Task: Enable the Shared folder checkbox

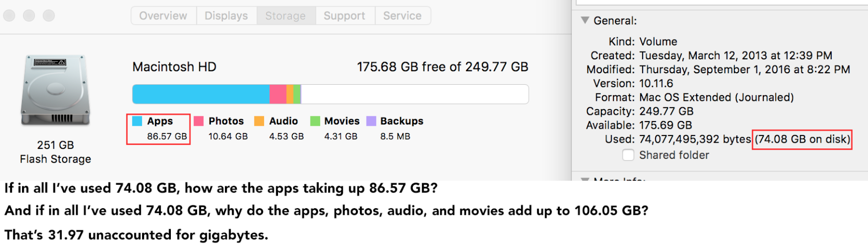Action: [x=628, y=155]
